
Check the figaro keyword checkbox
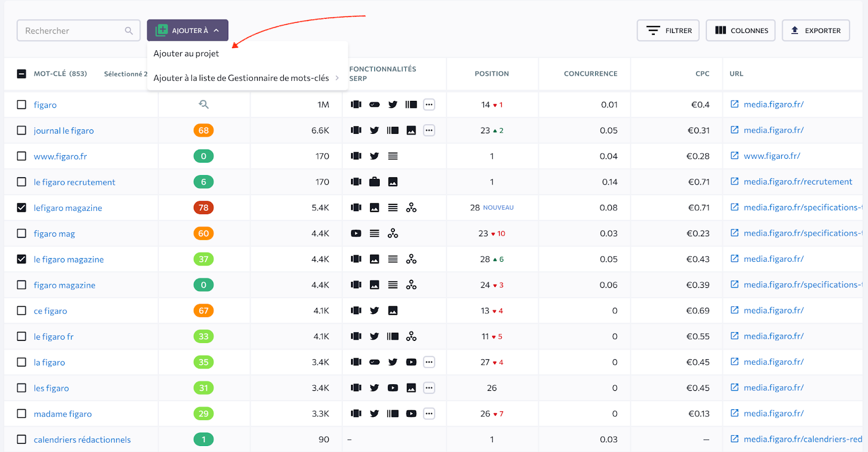(x=22, y=105)
